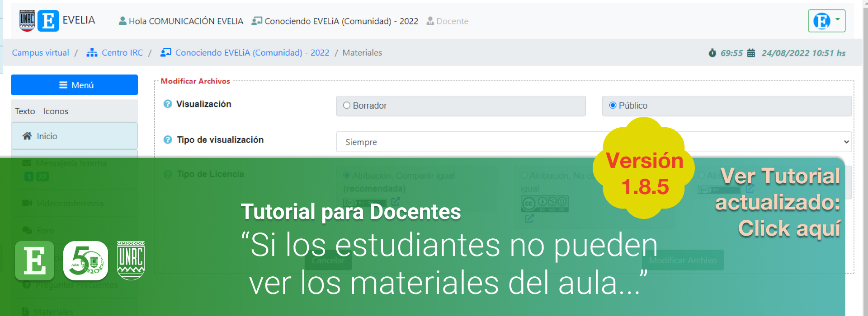Switch the menu to Texto view
Image resolution: width=868 pixels, height=316 pixels.
click(25, 111)
